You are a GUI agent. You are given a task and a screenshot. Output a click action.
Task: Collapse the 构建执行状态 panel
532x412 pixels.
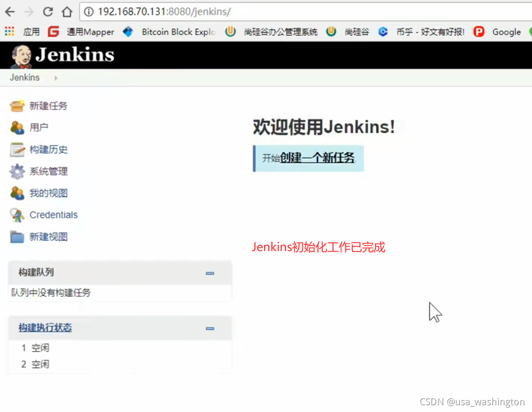[210, 329]
